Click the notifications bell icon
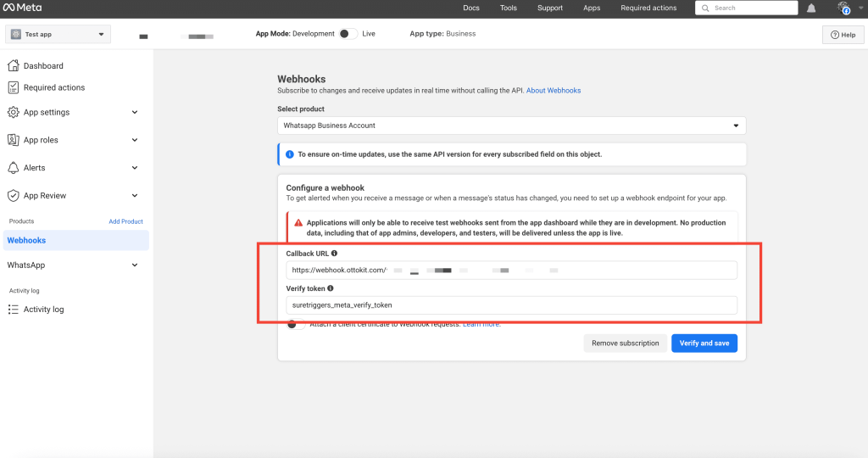Viewport: 868px width, 458px height. (x=812, y=8)
